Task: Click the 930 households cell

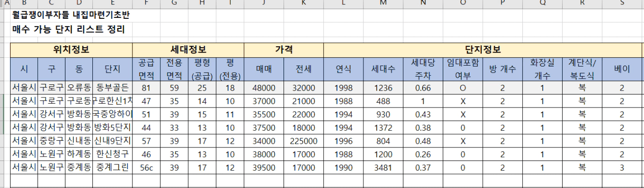Action: pos(383,115)
